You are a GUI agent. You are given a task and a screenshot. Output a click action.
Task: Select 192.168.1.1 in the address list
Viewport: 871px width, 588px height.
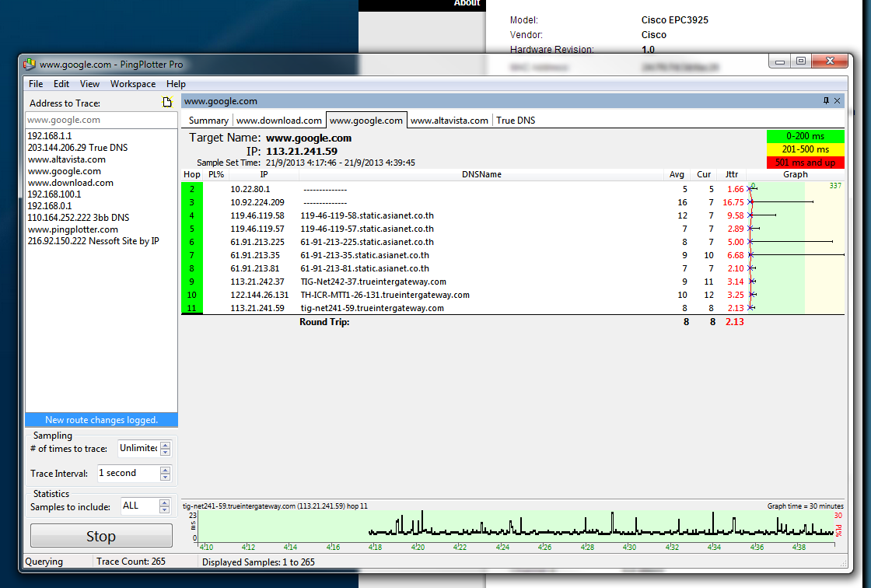50,135
